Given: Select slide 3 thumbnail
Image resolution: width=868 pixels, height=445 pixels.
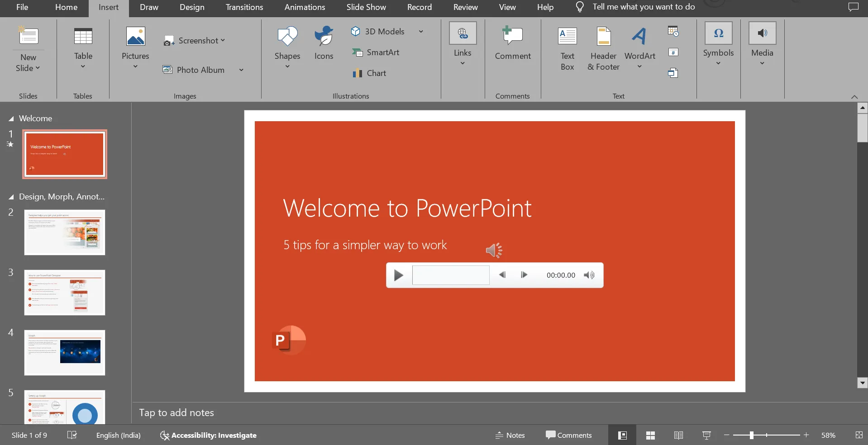Looking at the screenshot, I should (x=65, y=293).
